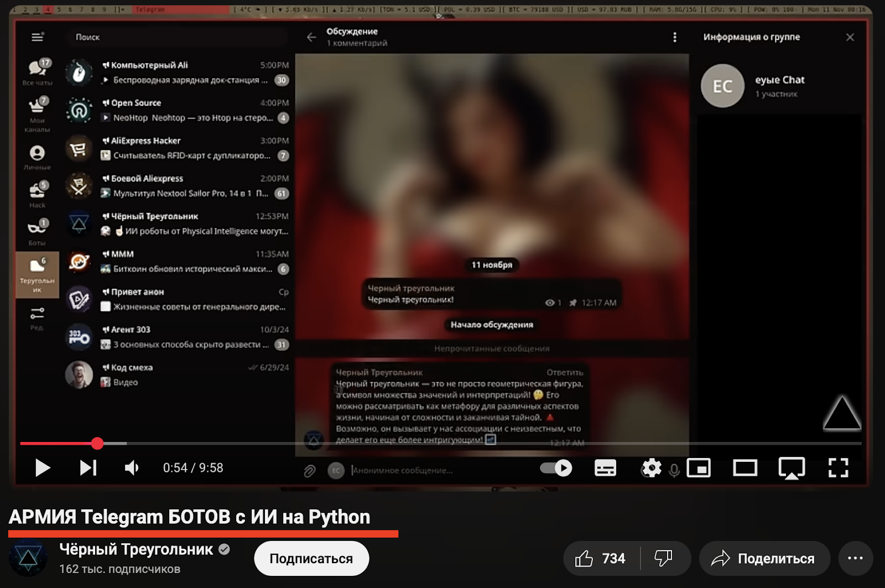Click the еуые Chat group name

coord(780,80)
